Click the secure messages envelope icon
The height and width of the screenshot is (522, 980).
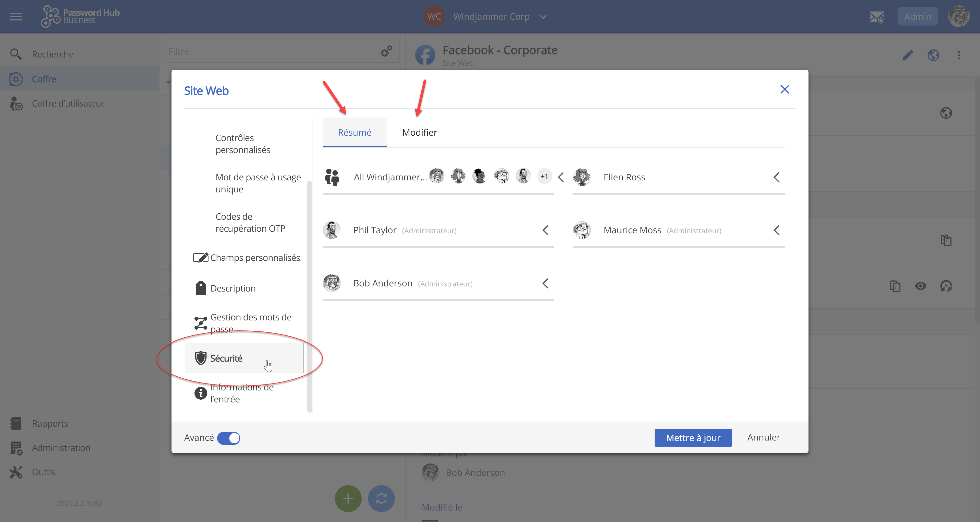(x=877, y=17)
